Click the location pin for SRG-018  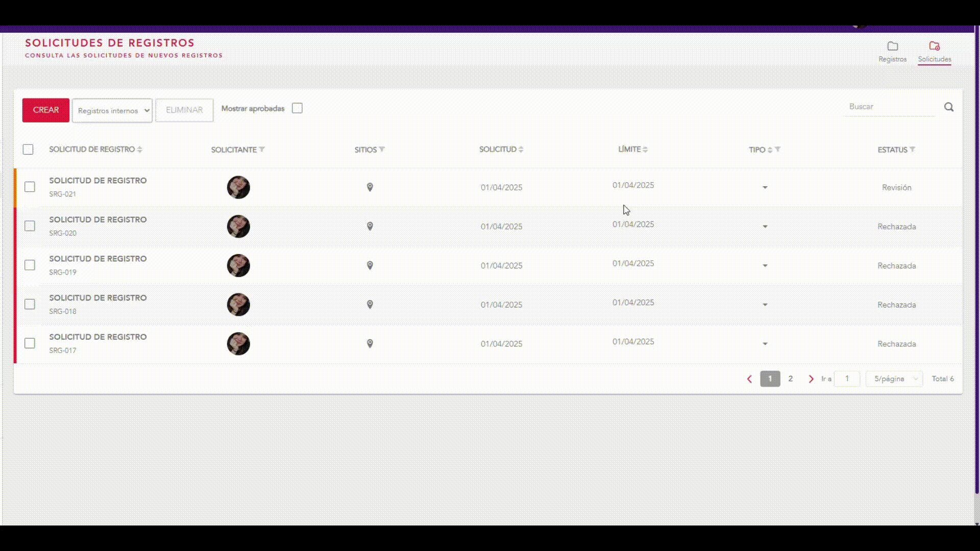pyautogui.click(x=370, y=305)
